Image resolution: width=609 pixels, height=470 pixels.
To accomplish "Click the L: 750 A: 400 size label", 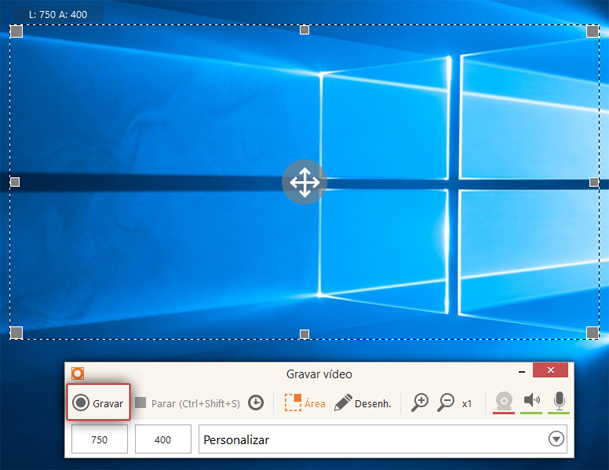I will [x=58, y=15].
